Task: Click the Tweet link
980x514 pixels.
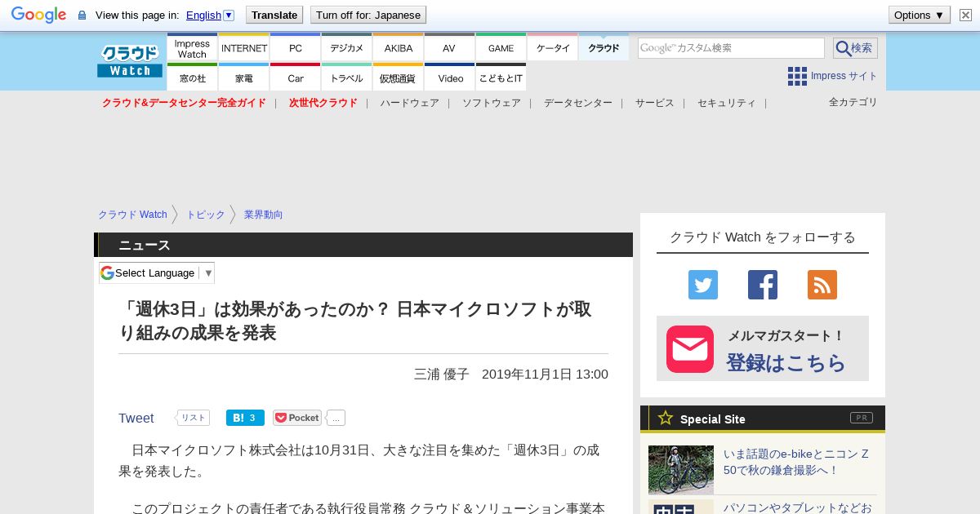Action: click(136, 418)
